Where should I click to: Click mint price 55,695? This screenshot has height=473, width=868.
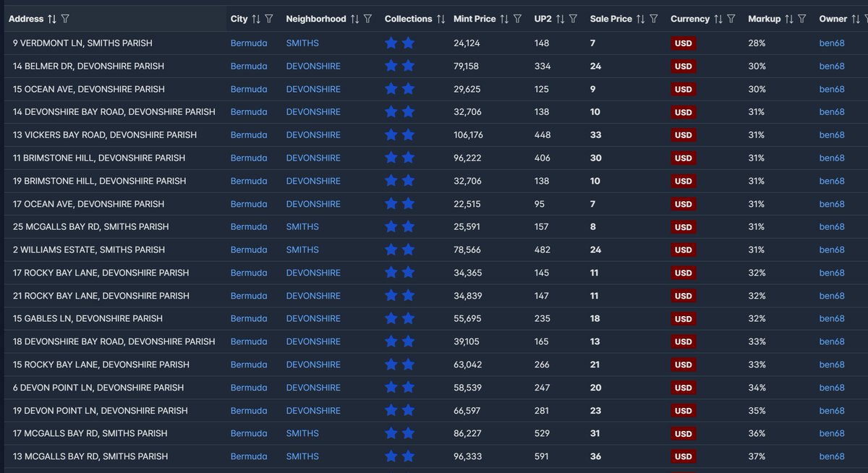coord(467,318)
